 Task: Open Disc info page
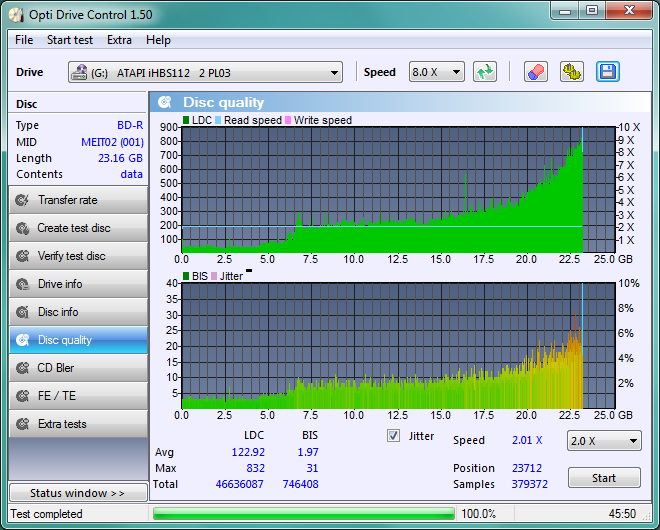pos(78,312)
